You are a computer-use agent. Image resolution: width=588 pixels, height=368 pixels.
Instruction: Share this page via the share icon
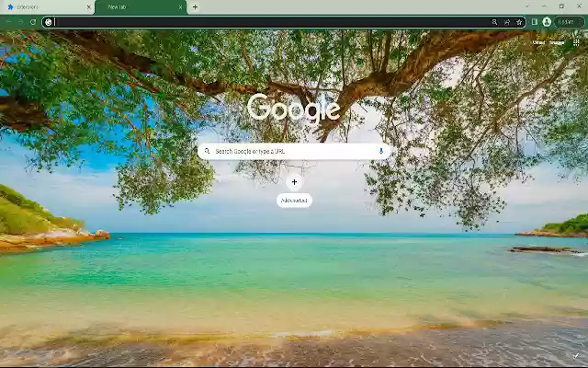pyautogui.click(x=507, y=22)
